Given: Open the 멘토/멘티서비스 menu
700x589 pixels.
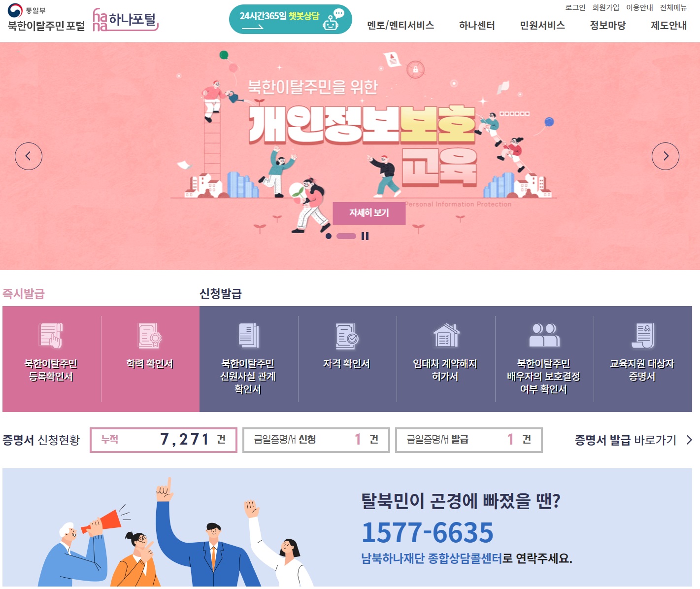Looking at the screenshot, I should (x=400, y=25).
